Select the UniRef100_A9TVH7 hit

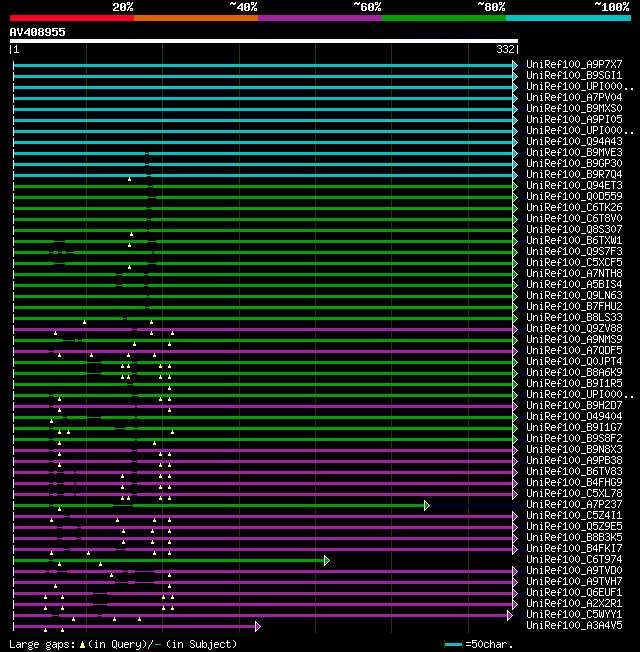click(574, 581)
